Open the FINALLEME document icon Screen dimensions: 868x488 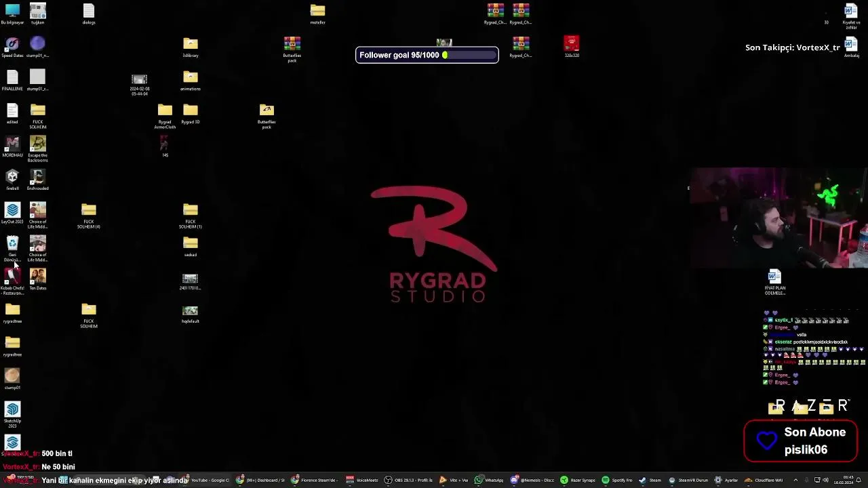[12, 80]
